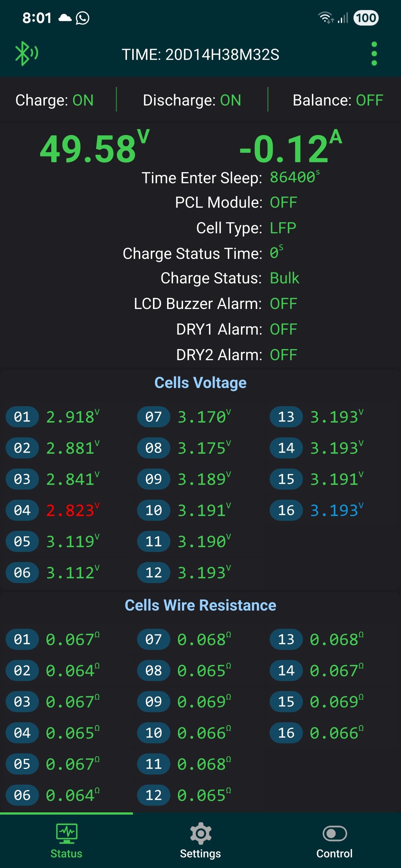Image resolution: width=401 pixels, height=868 pixels.
Task: Tap the cloud icon in status bar
Action: tap(65, 18)
